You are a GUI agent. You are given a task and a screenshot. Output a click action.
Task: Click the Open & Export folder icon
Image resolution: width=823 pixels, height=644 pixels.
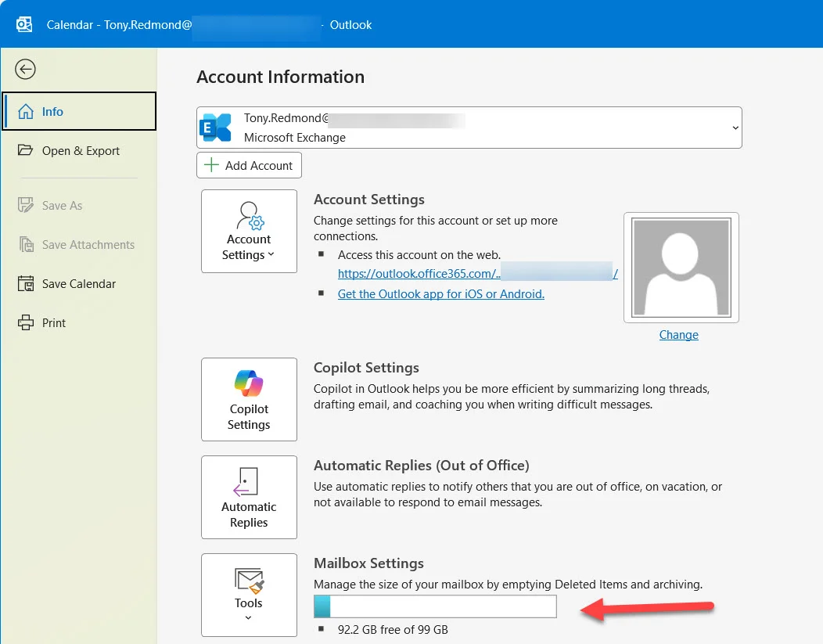click(25, 150)
